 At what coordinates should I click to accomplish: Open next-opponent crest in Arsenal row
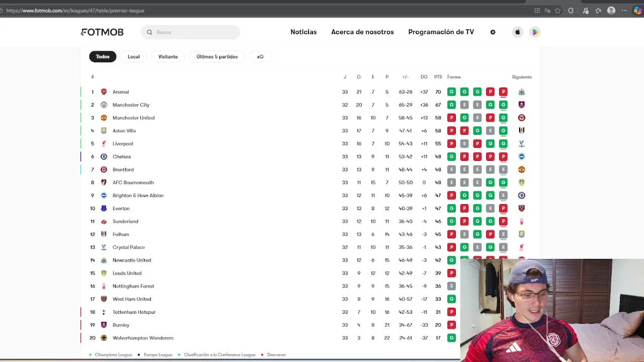point(522,92)
